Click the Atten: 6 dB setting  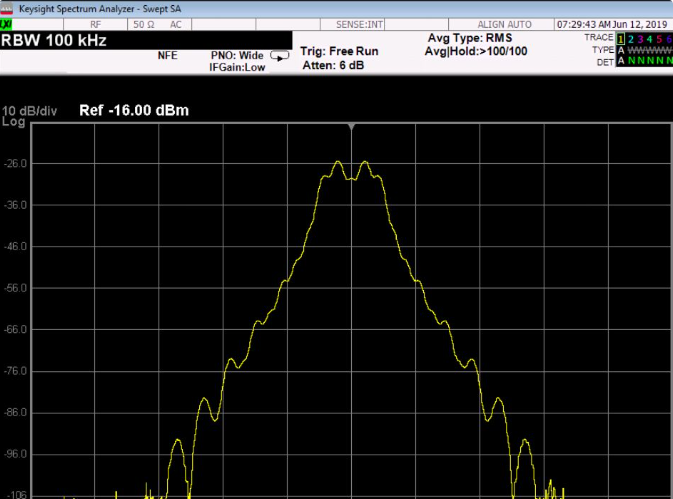pos(333,65)
